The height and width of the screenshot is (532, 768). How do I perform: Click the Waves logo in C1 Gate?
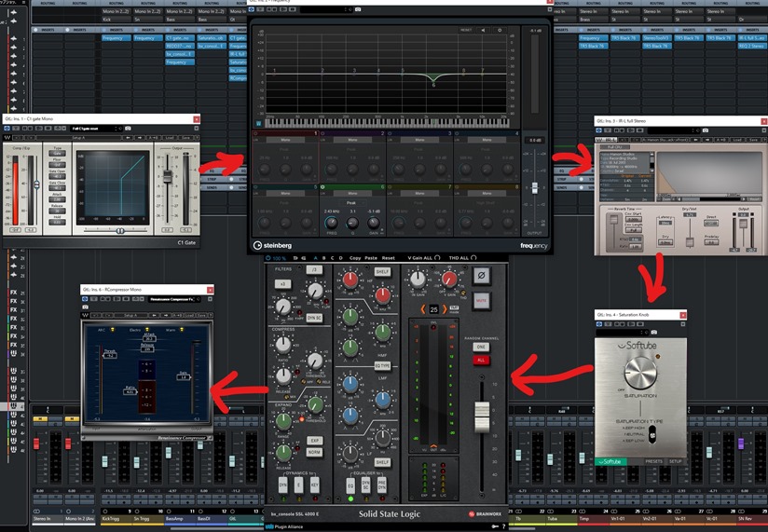7,139
